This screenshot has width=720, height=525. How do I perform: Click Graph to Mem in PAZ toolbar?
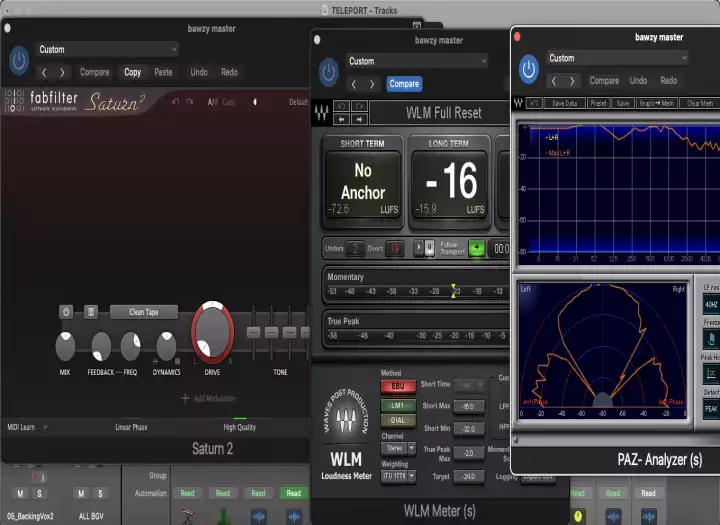[x=657, y=103]
